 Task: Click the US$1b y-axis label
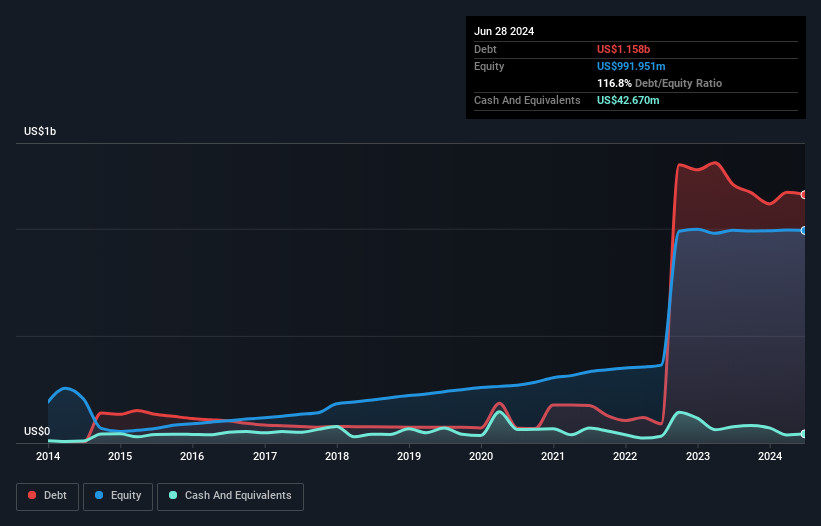[40, 131]
